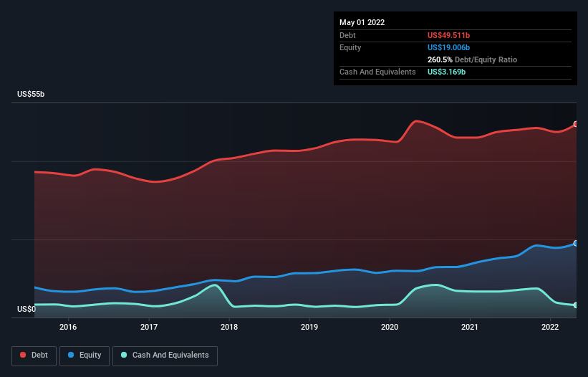Toggle the Equity series legend button
The width and height of the screenshot is (588, 377).
(x=85, y=355)
